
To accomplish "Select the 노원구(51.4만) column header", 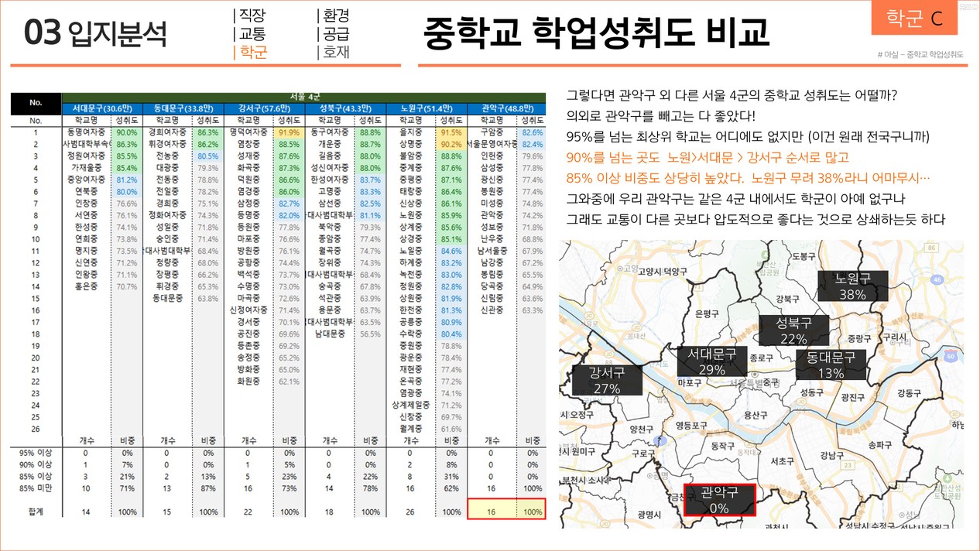I will pyautogui.click(x=425, y=108).
